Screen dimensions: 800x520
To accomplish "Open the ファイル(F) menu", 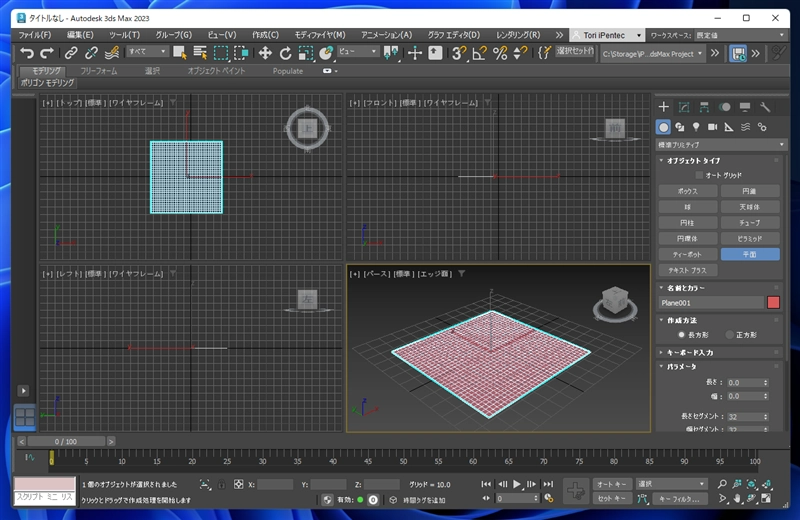I will click(35, 35).
